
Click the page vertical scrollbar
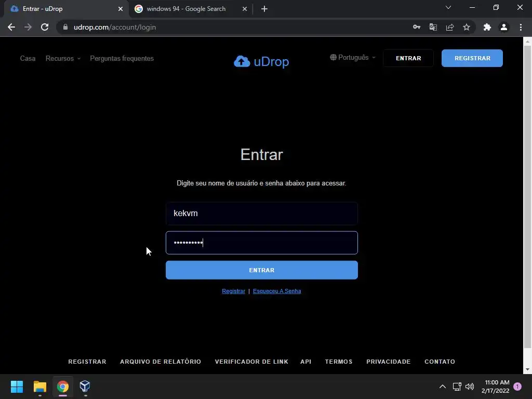(527, 197)
